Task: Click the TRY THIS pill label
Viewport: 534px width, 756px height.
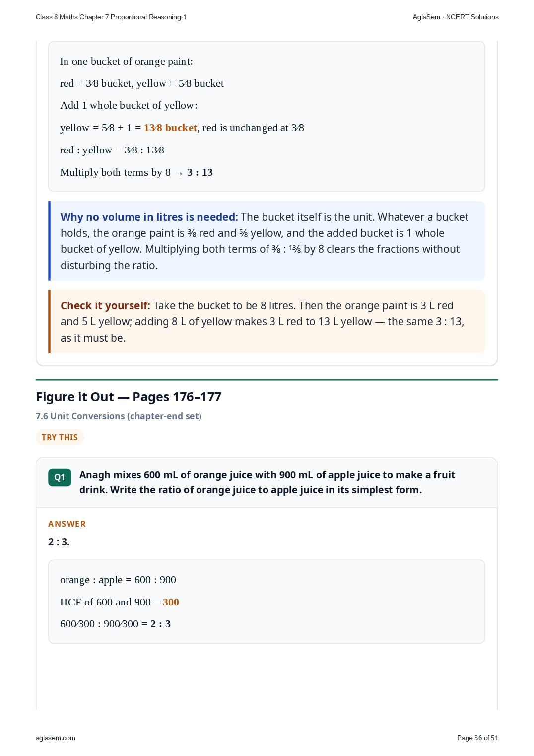Action: [x=60, y=437]
